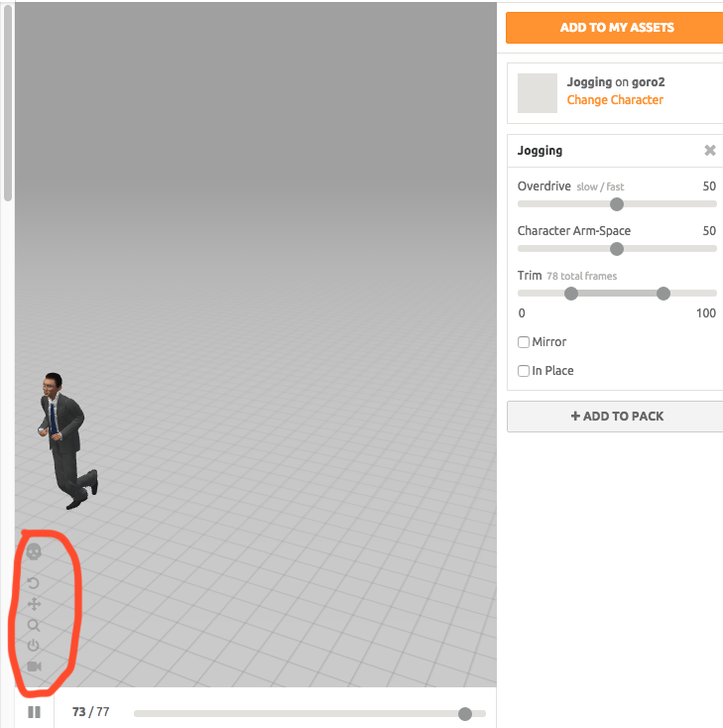Click the zoom magnifier icon

[x=34, y=626]
